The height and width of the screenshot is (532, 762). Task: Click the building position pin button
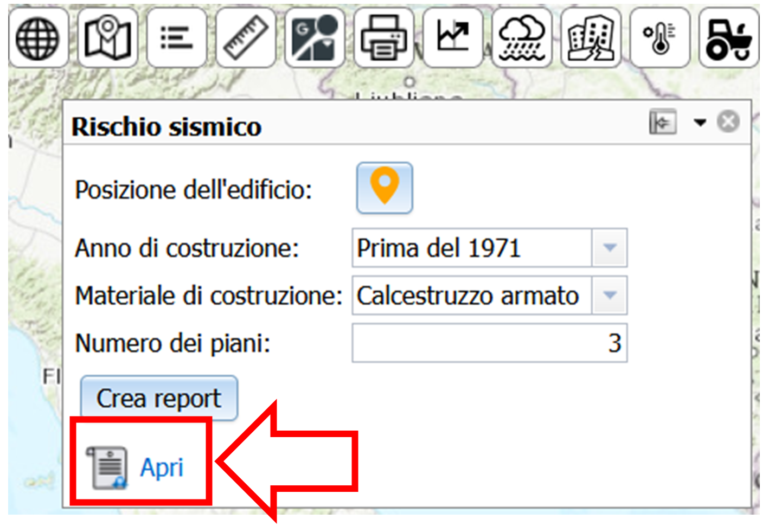385,188
